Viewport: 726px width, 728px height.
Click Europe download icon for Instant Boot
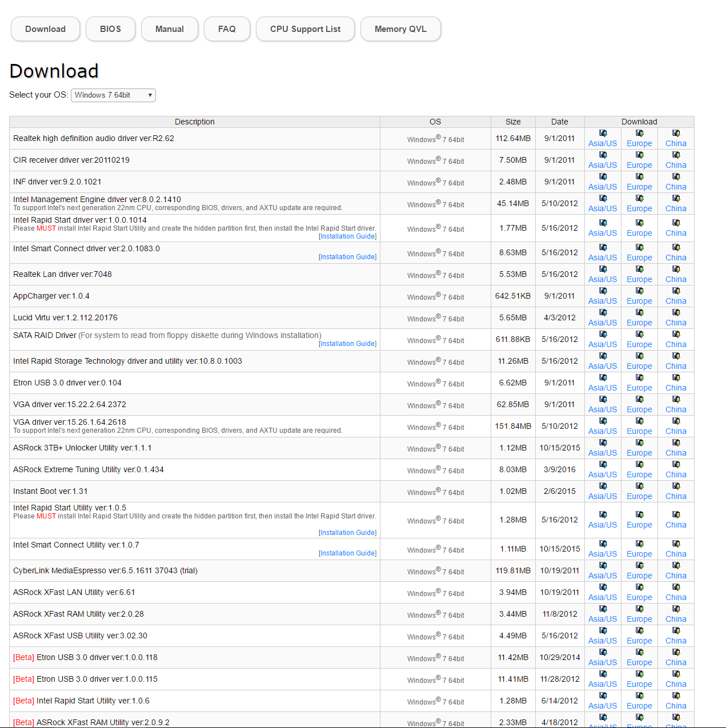[639, 486]
